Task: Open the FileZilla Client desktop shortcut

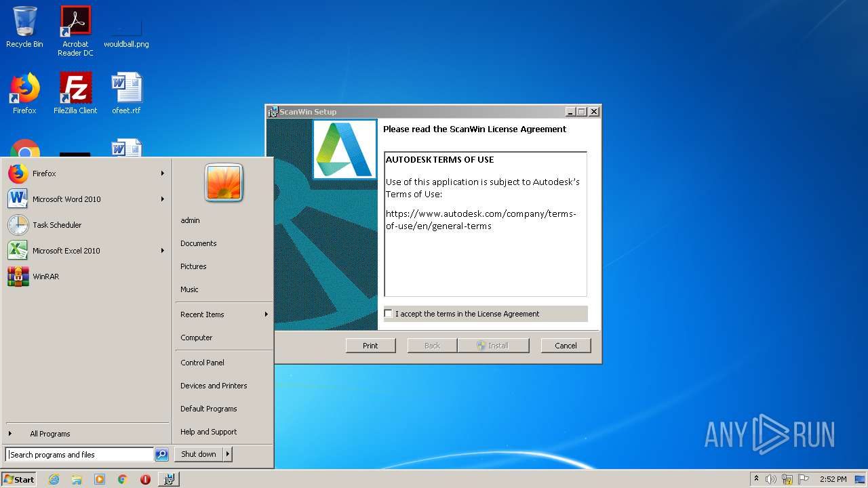Action: click(75, 94)
